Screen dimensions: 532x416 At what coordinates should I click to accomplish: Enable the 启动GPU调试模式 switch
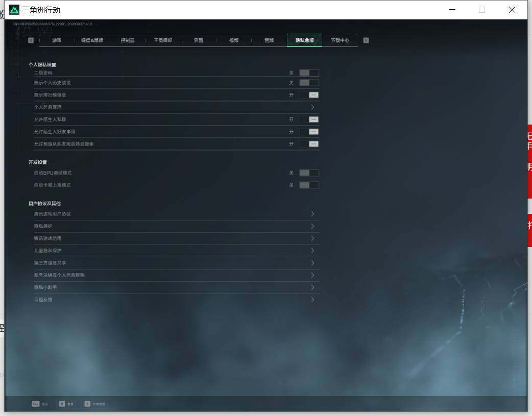pos(309,173)
